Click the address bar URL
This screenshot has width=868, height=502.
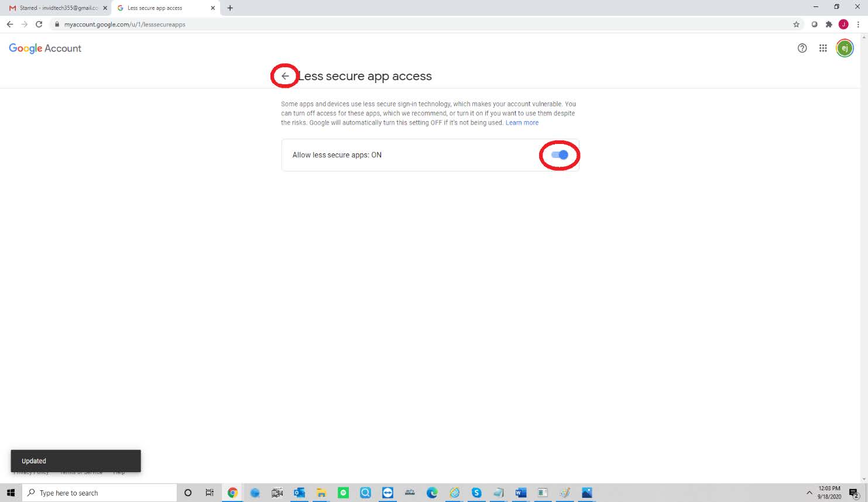(125, 25)
